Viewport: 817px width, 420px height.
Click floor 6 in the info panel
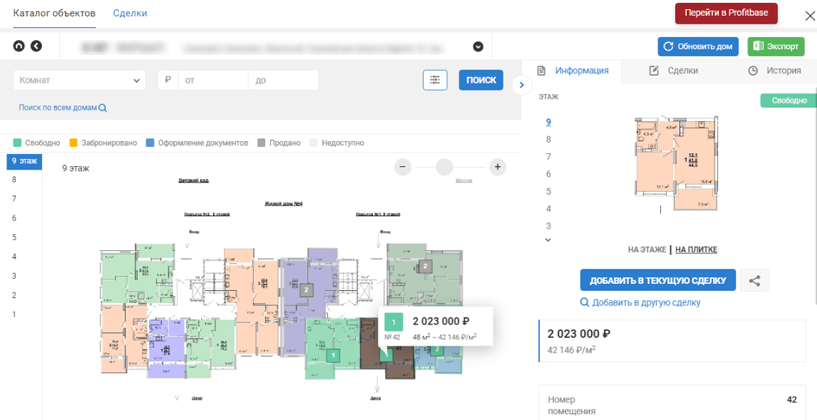pos(548,174)
